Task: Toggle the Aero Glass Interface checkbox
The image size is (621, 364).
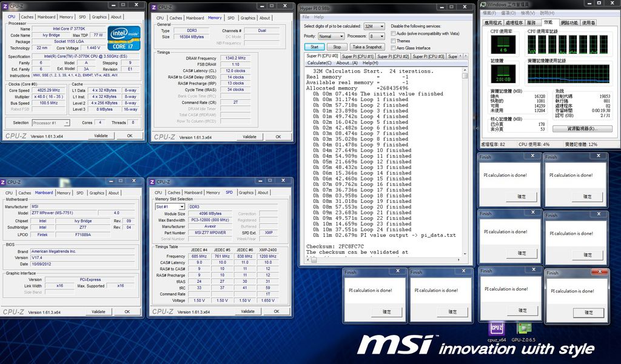Action: [393, 48]
